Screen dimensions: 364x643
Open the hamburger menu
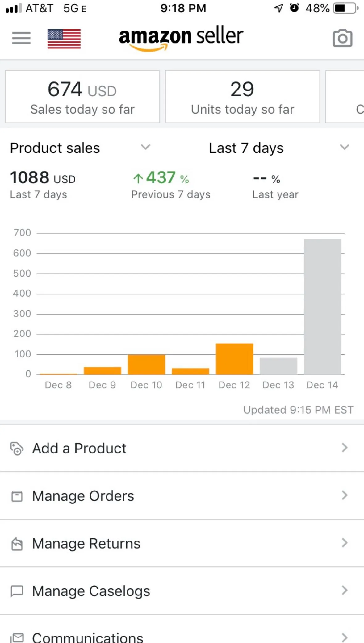point(21,38)
